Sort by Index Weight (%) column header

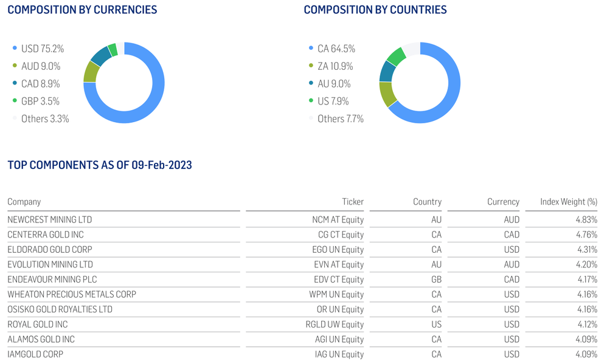569,202
